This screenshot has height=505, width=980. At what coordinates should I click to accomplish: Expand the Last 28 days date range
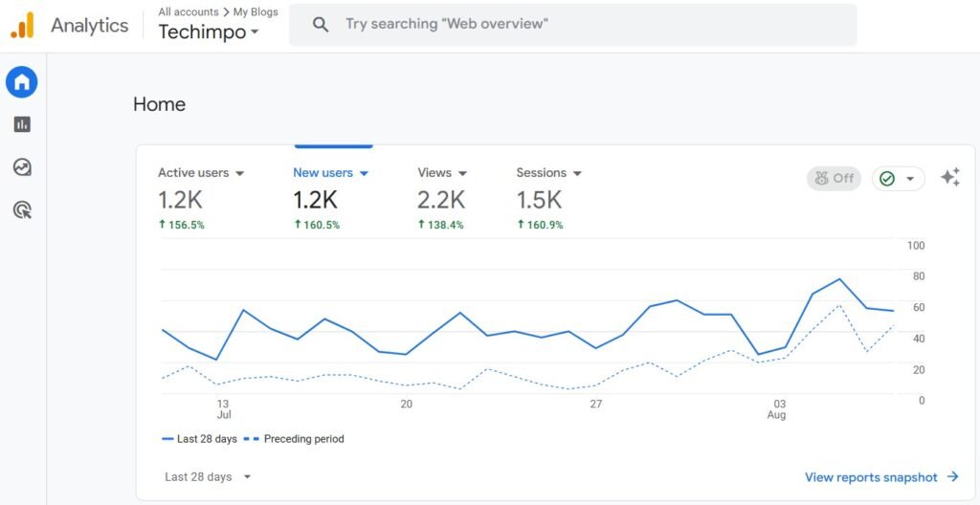coord(208,476)
